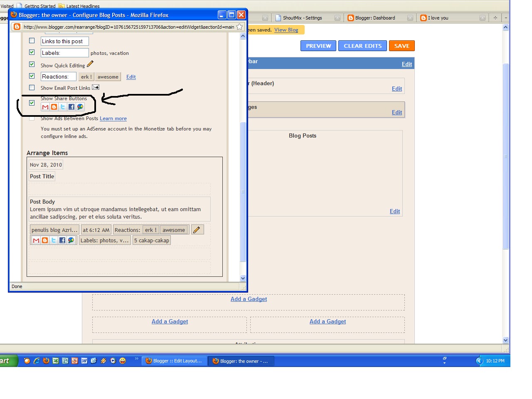The height and width of the screenshot is (399, 532).
Task: Close the Blogger: Dashboard tab
Action: pyautogui.click(x=410, y=18)
